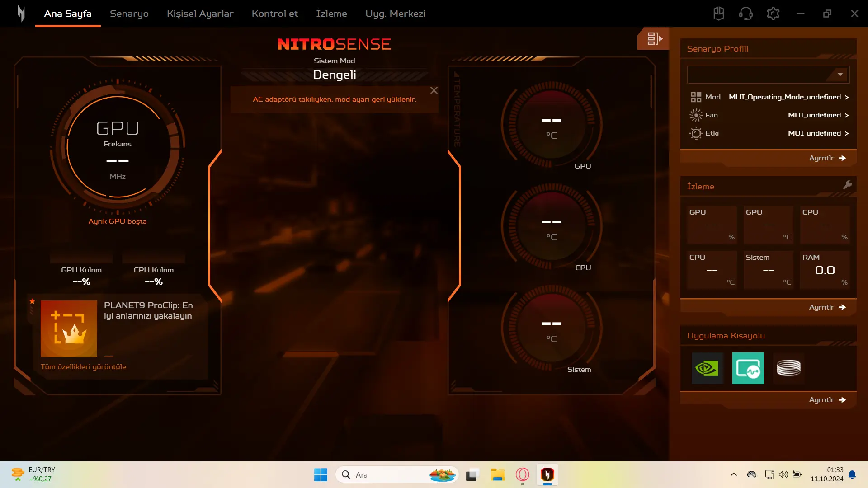Click the CPU temperature gauge
The image size is (868, 488).
point(552,226)
